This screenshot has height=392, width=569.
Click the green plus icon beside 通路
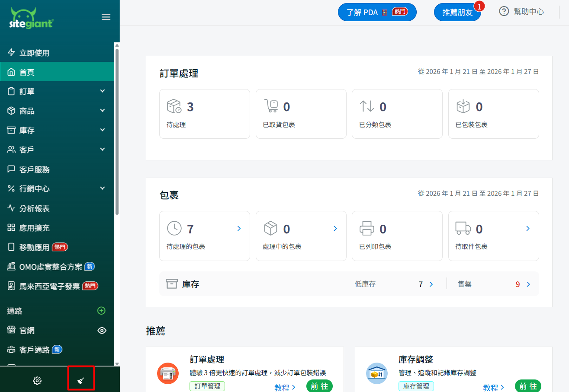point(101,311)
